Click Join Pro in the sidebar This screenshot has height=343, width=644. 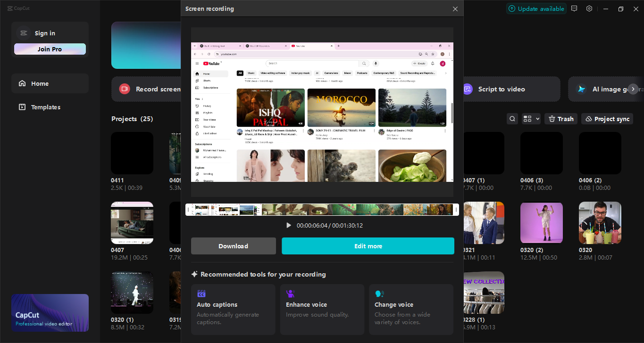[50, 49]
